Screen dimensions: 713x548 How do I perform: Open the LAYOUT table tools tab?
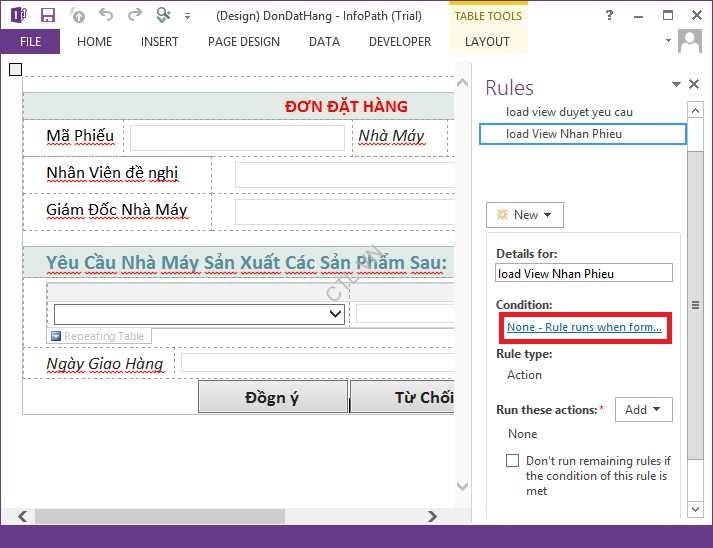tap(487, 42)
